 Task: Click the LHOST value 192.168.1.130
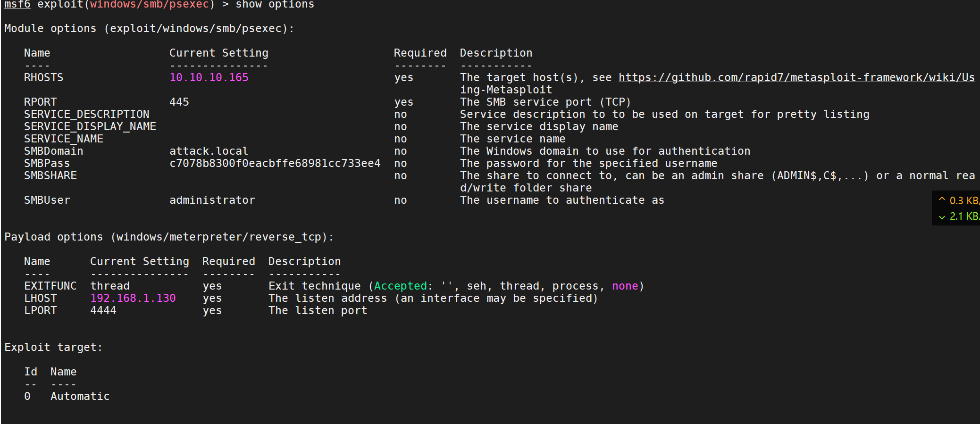(133, 298)
